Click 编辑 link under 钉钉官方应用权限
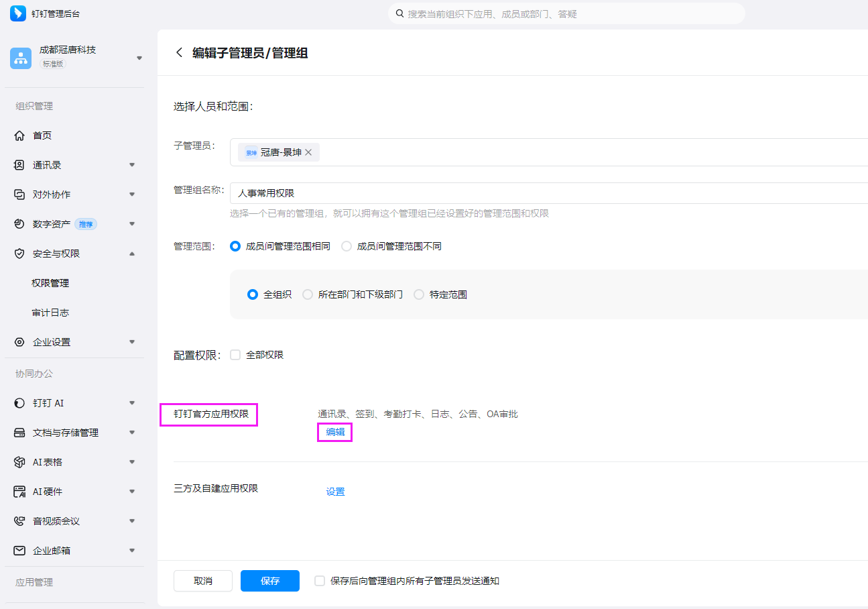Image resolution: width=868 pixels, height=609 pixels. (x=335, y=432)
